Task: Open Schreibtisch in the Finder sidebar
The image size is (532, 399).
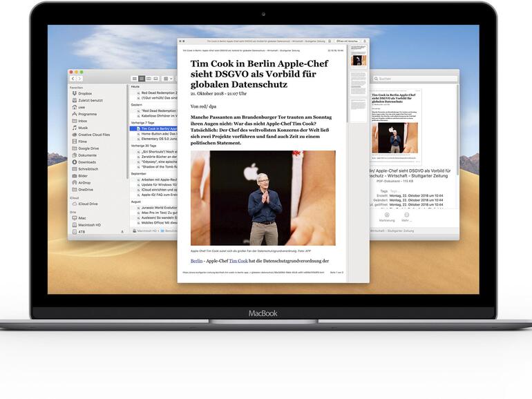Action: (85, 169)
